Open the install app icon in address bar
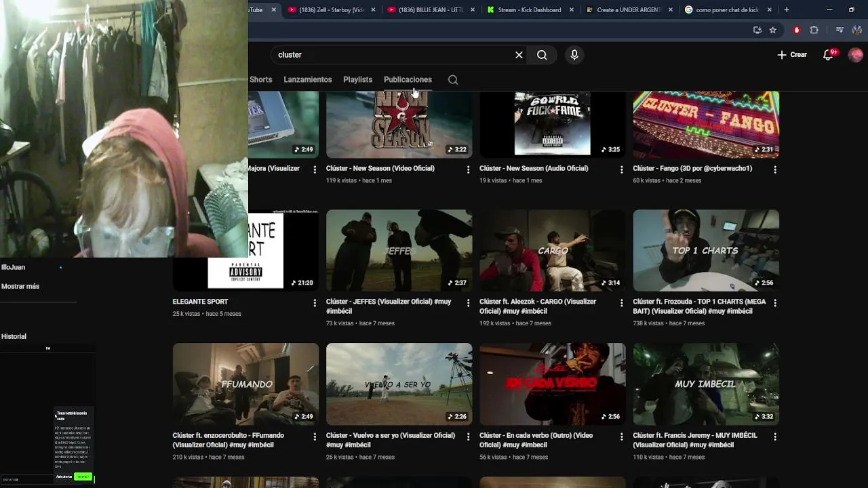The height and width of the screenshot is (488, 868). tap(757, 30)
